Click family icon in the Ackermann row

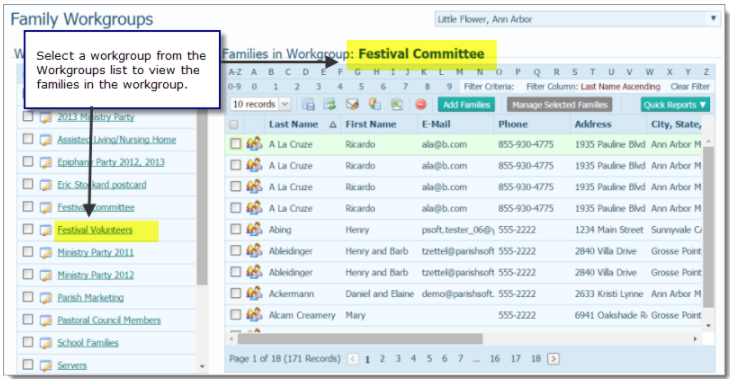[x=254, y=293]
